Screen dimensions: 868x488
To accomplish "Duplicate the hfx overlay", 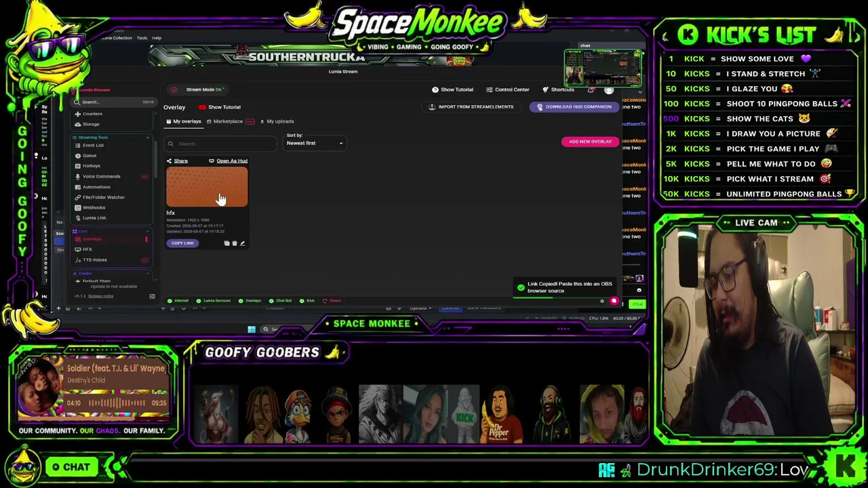I will pos(226,243).
